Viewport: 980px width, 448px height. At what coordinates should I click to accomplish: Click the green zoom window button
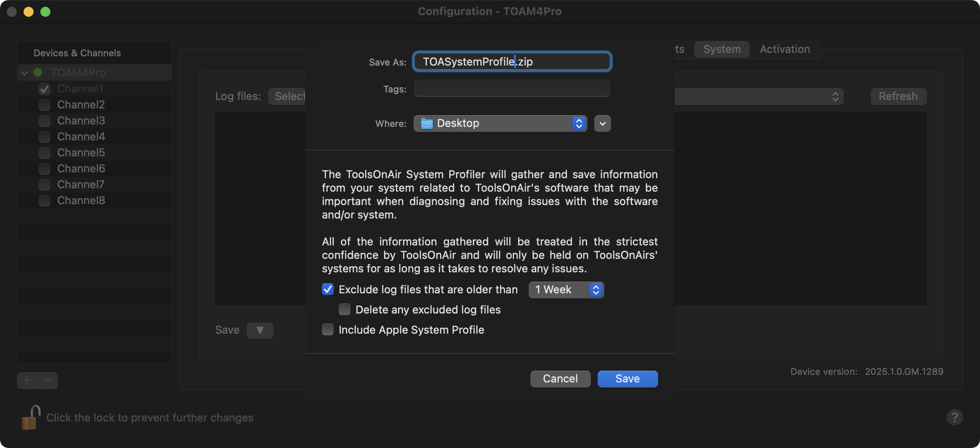45,12
